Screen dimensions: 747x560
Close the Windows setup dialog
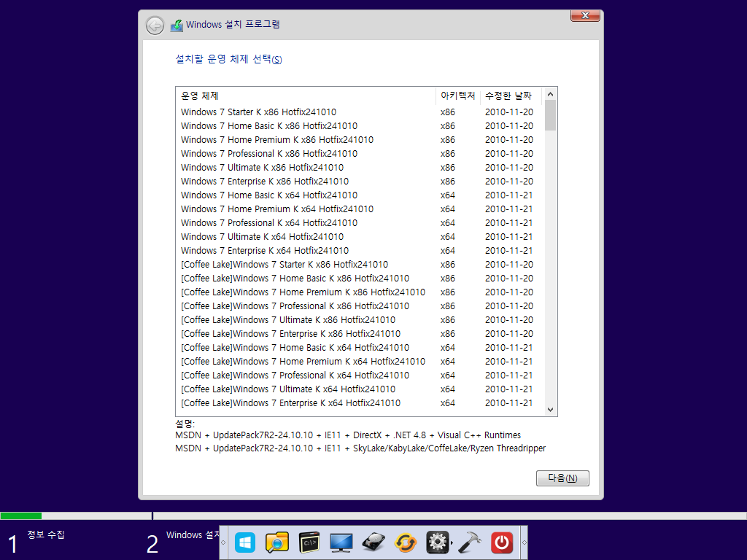click(585, 16)
